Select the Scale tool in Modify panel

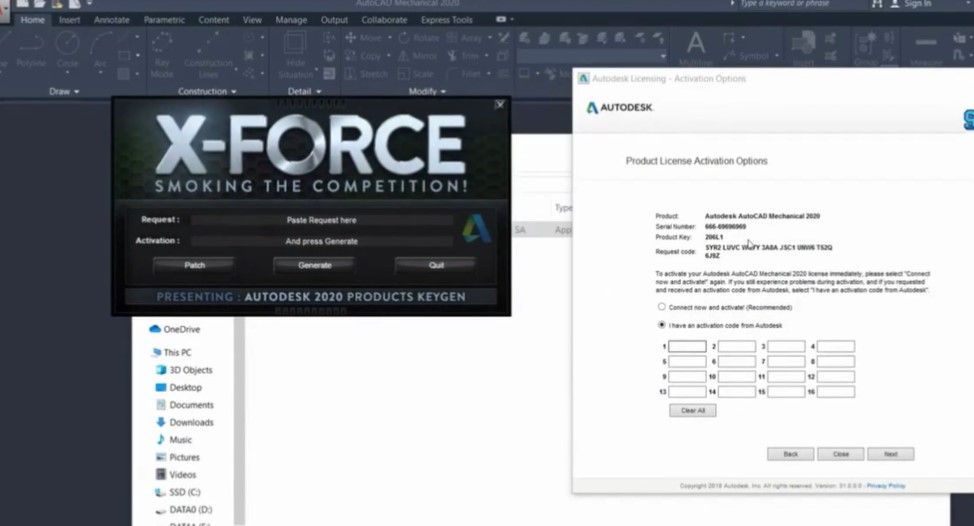coord(416,74)
